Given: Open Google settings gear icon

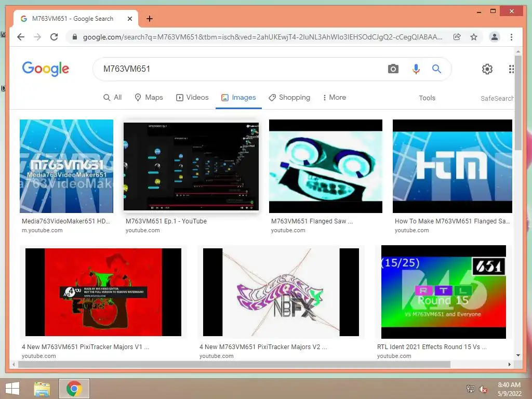Looking at the screenshot, I should [x=487, y=69].
